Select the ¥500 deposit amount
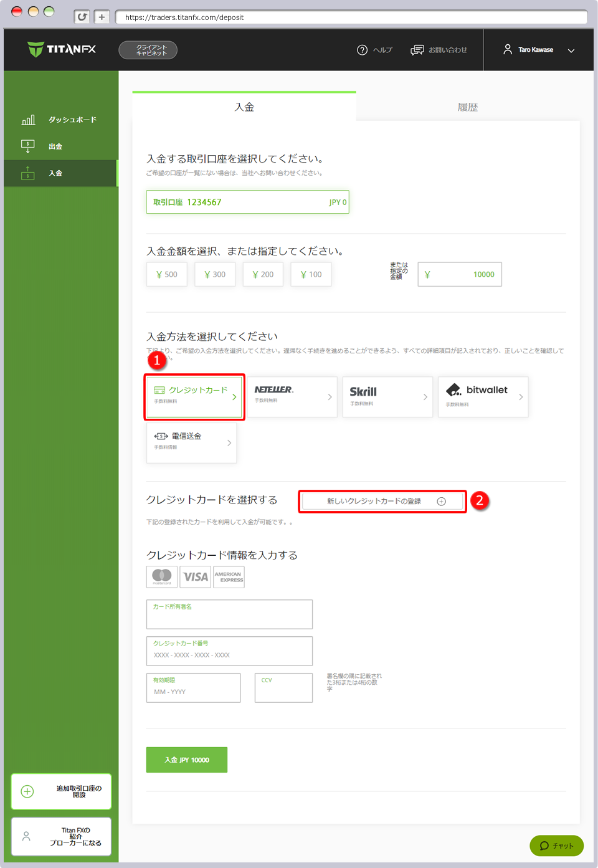Screen dimensions: 598x868 click(x=166, y=274)
